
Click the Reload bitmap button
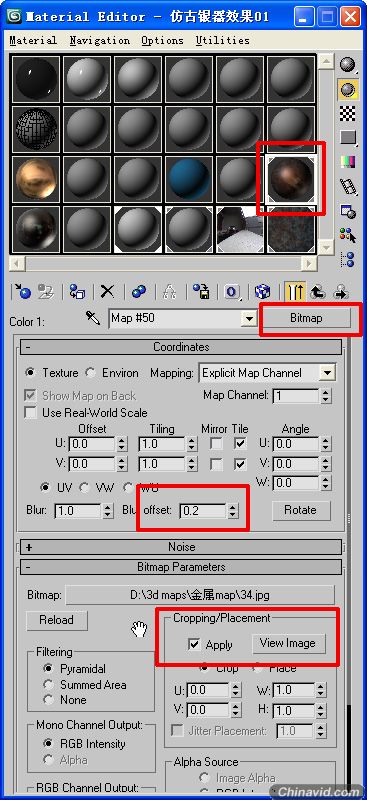click(57, 620)
